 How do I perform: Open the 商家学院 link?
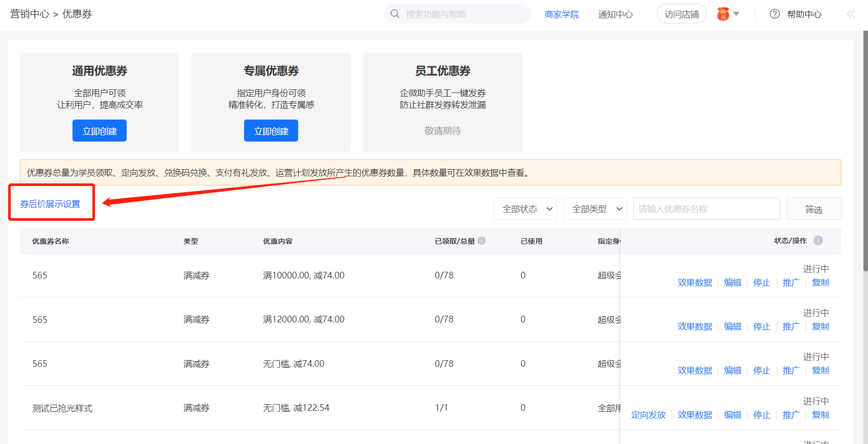(562, 14)
